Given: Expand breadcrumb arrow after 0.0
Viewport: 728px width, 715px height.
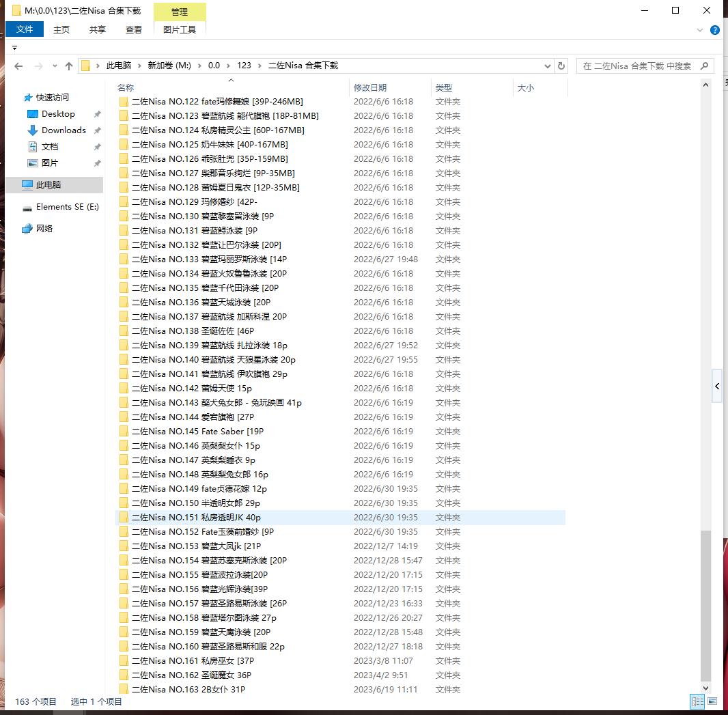Looking at the screenshot, I should tap(228, 66).
